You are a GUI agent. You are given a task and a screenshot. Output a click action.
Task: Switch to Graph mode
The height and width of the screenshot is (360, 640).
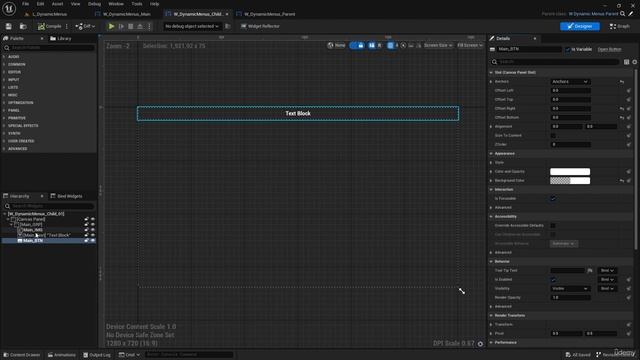[x=620, y=27]
